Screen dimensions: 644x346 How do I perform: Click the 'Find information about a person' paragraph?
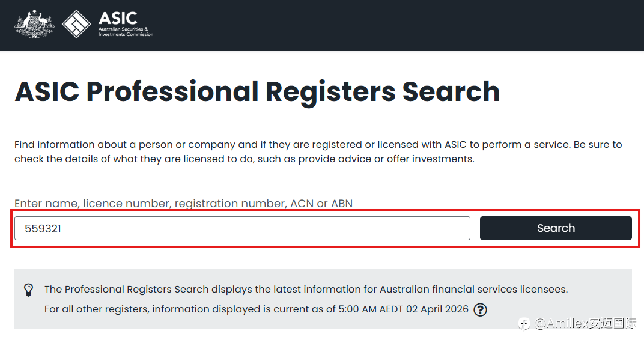[240, 145]
